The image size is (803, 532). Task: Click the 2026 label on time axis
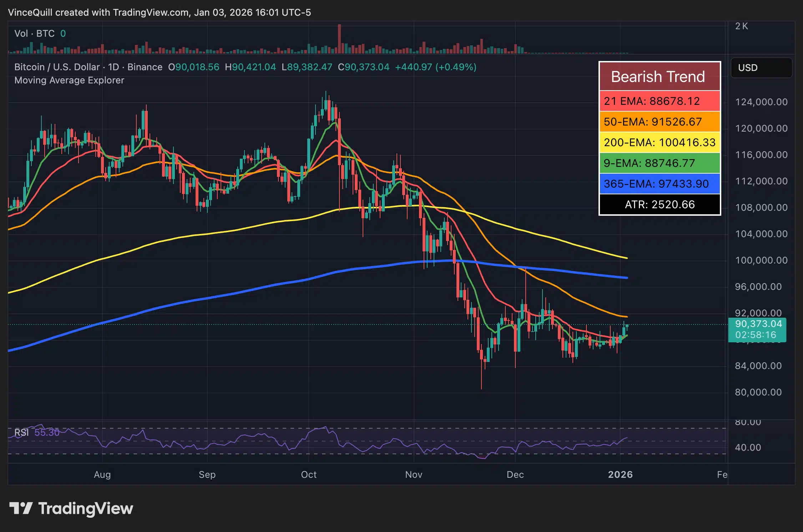[620, 475]
